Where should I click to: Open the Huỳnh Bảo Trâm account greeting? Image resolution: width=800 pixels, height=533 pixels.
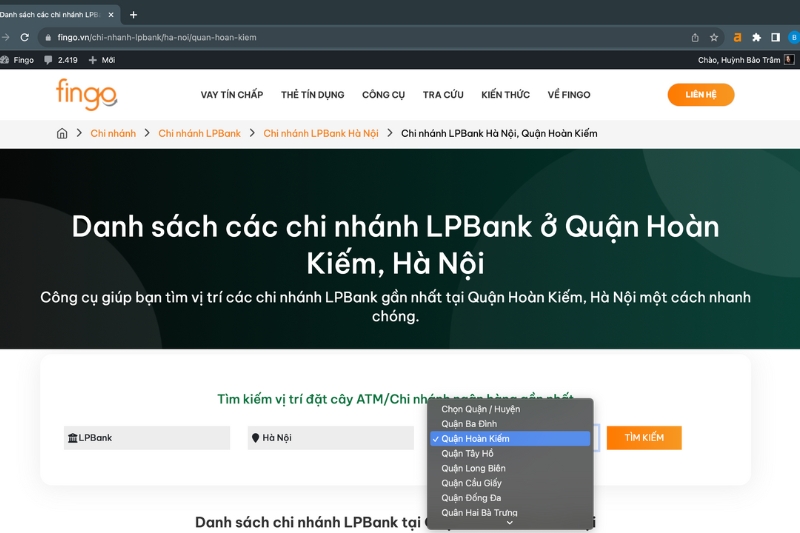[746, 60]
